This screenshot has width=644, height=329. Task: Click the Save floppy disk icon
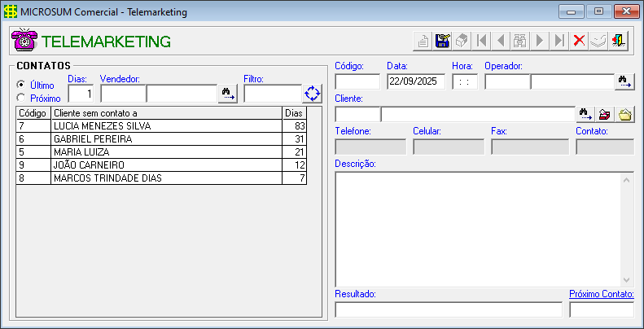tap(443, 42)
